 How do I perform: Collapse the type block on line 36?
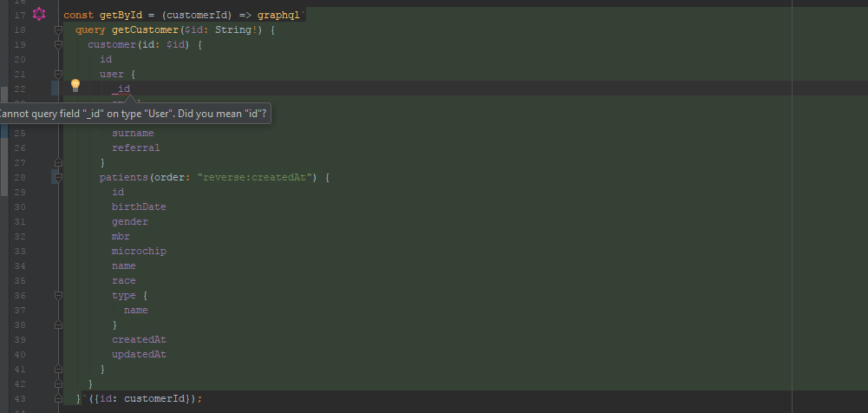click(x=58, y=295)
